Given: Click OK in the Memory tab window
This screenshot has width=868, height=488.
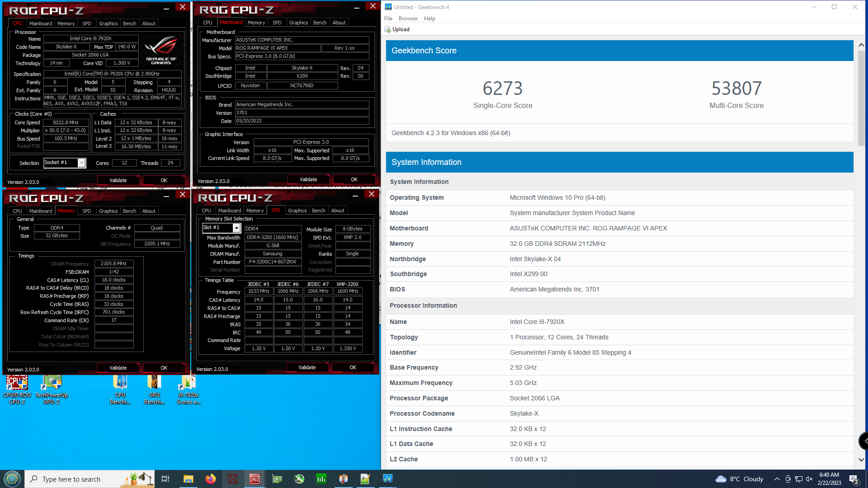Looking at the screenshot, I should point(164,368).
